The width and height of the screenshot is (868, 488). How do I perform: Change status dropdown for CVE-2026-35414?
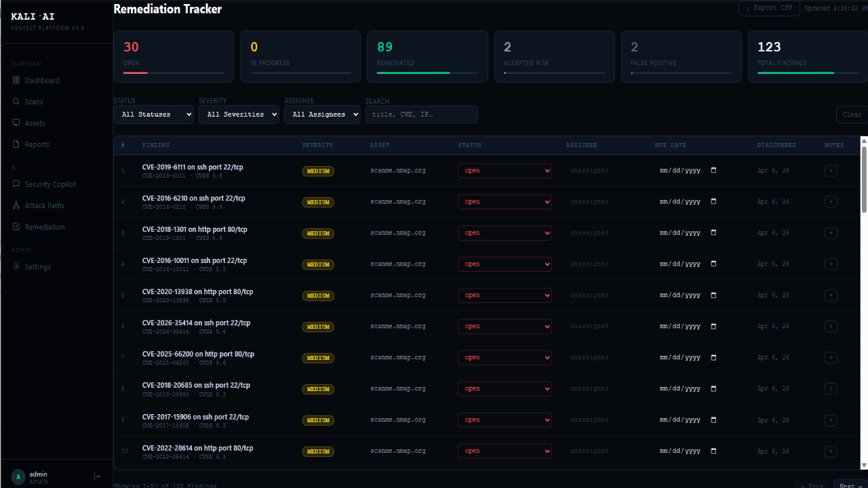(505, 327)
